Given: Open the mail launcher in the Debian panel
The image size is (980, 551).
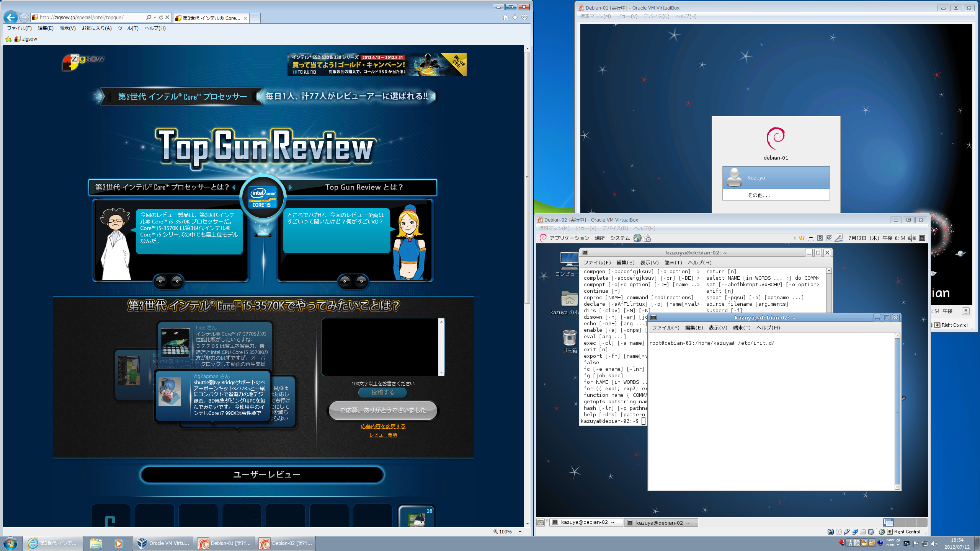Looking at the screenshot, I should pos(647,238).
